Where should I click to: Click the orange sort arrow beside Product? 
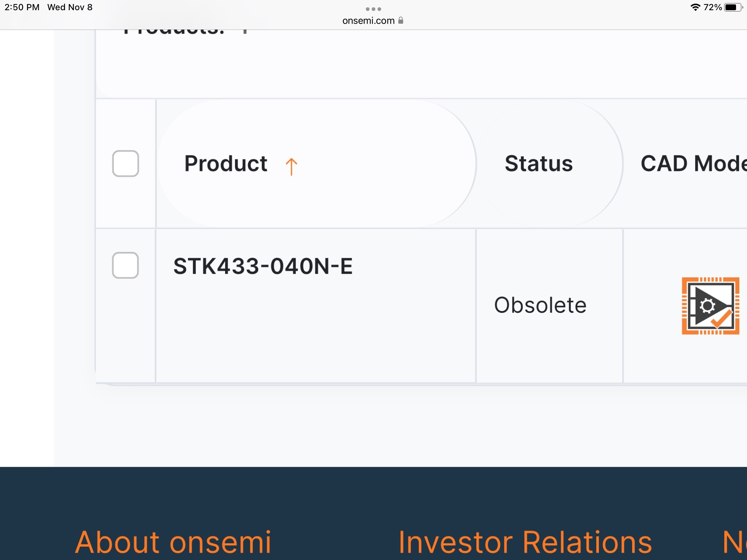(291, 167)
